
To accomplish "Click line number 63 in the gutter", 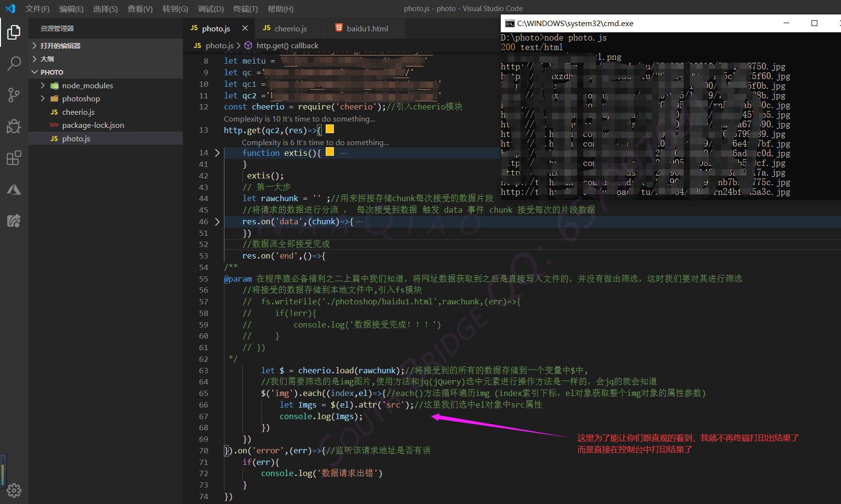I will point(203,370).
